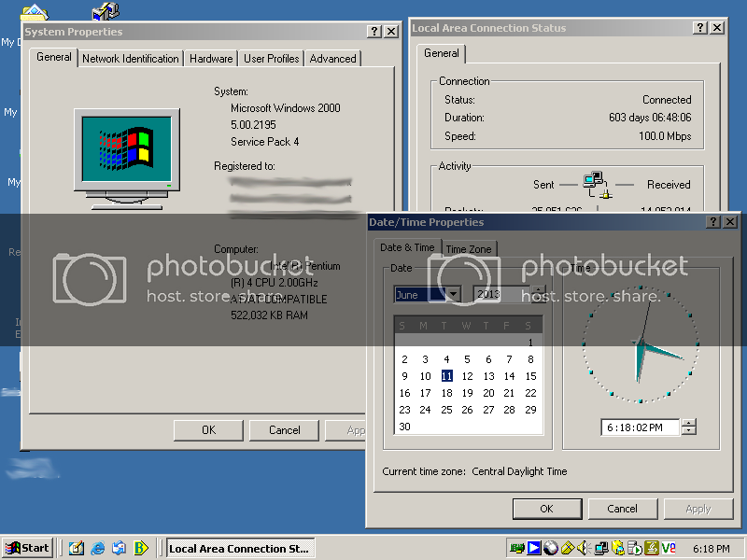Click the first quick launch icon beside Start
Viewport: 747px width, 560px height.
[x=77, y=549]
